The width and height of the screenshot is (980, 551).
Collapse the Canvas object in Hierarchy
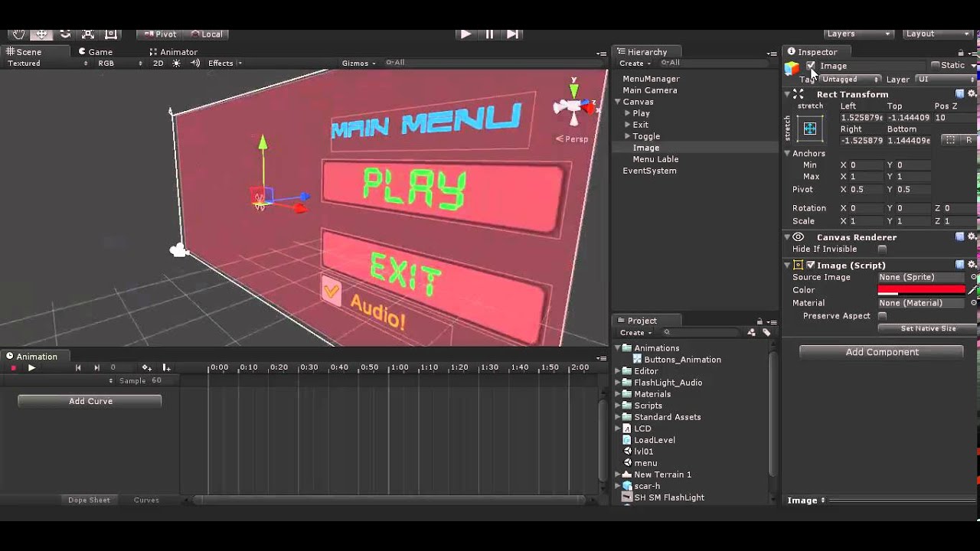pos(618,102)
